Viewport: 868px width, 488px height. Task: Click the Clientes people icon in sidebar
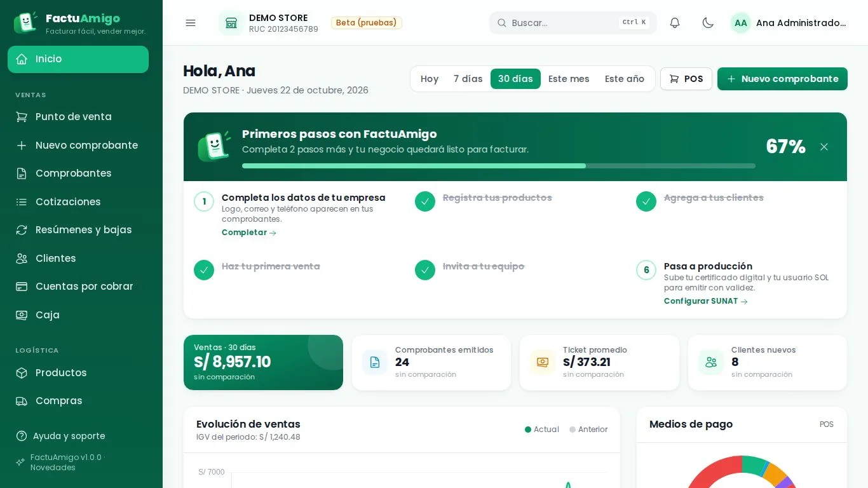pyautogui.click(x=22, y=259)
